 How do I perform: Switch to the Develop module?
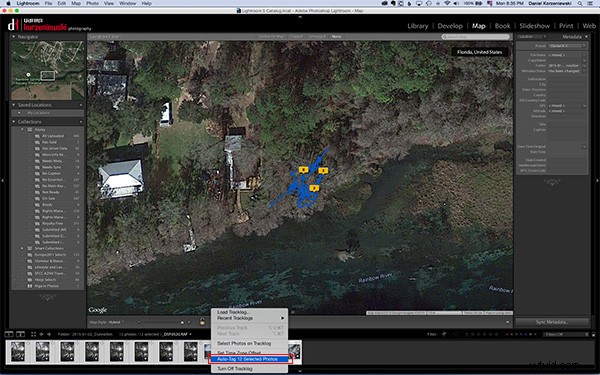pos(450,26)
